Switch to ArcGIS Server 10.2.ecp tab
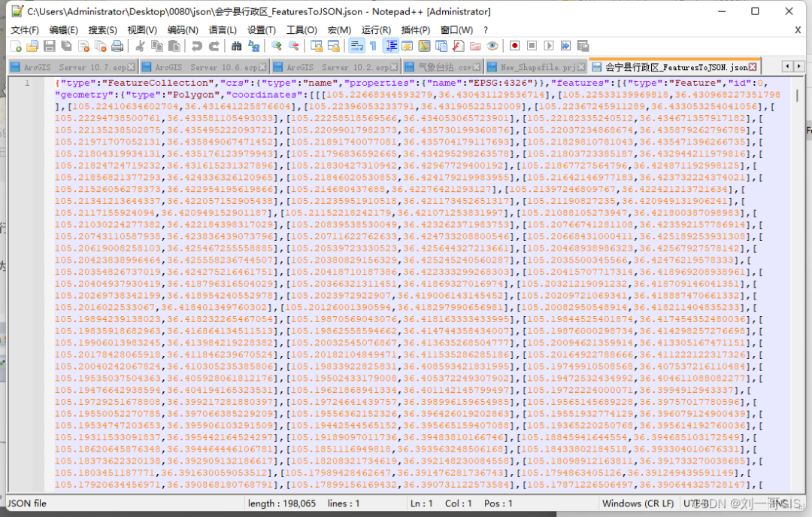 (x=335, y=67)
